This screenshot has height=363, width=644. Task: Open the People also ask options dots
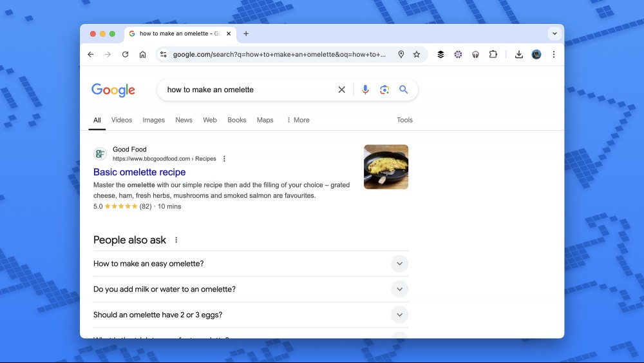(176, 240)
